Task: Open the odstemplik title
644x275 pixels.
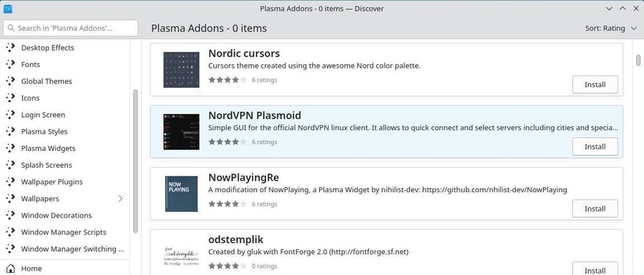Action: [235, 239]
